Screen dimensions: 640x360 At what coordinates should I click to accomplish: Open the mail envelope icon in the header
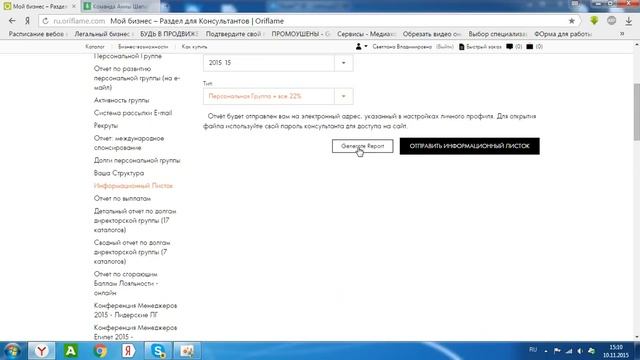(x=529, y=47)
